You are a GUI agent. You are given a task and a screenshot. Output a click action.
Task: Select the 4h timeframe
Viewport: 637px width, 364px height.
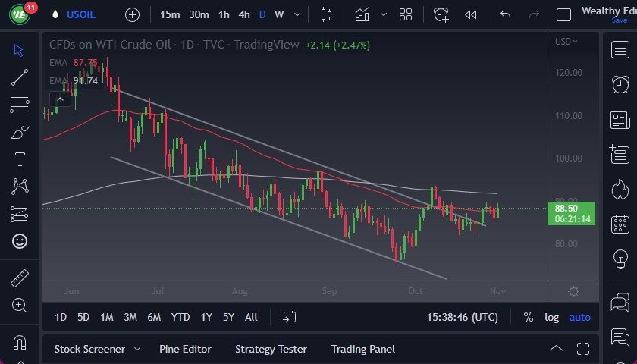[x=244, y=14]
